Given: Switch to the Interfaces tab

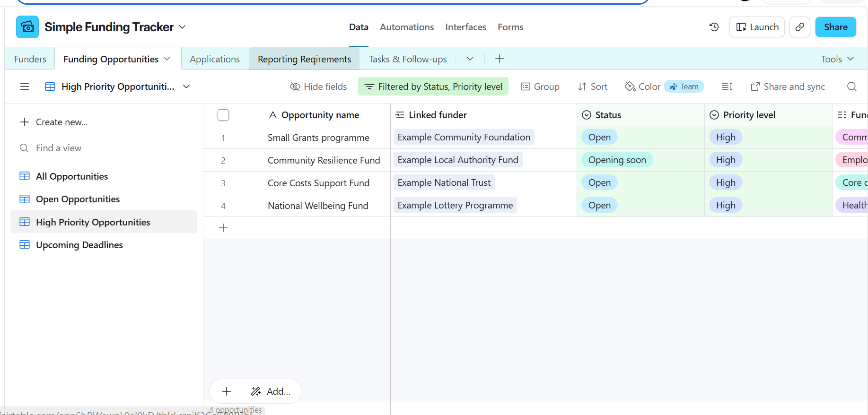Looking at the screenshot, I should [x=465, y=27].
